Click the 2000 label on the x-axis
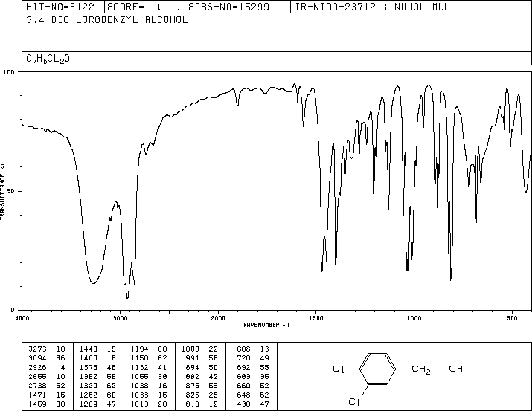 point(218,318)
